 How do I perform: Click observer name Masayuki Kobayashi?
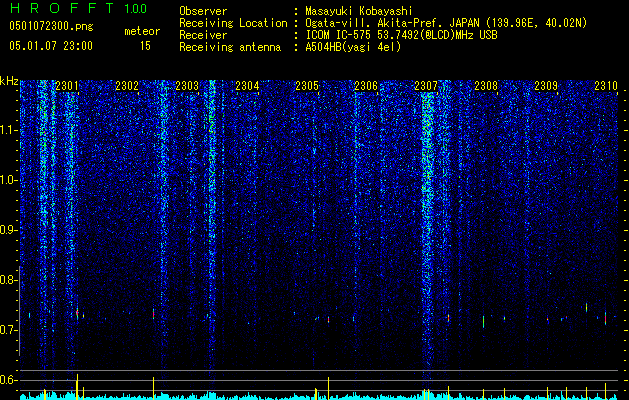click(x=359, y=11)
